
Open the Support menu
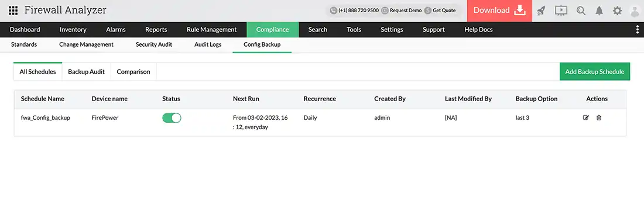click(434, 29)
